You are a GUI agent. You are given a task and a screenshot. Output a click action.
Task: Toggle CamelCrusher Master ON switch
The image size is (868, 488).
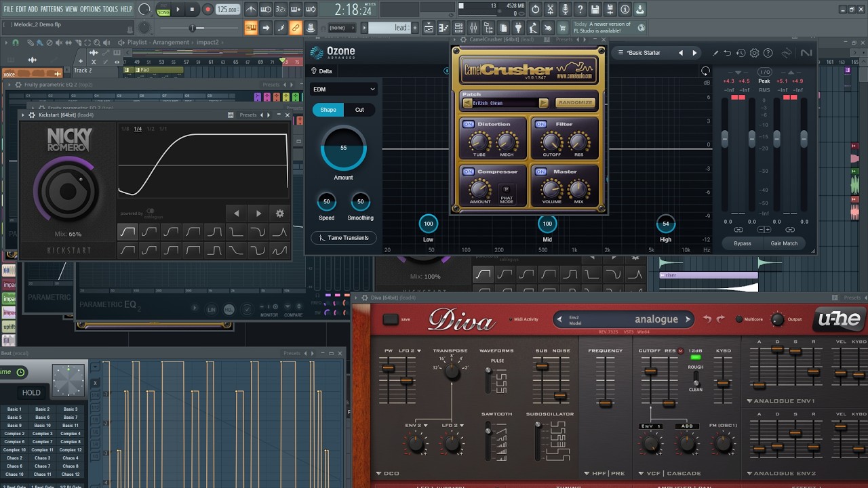coord(540,172)
